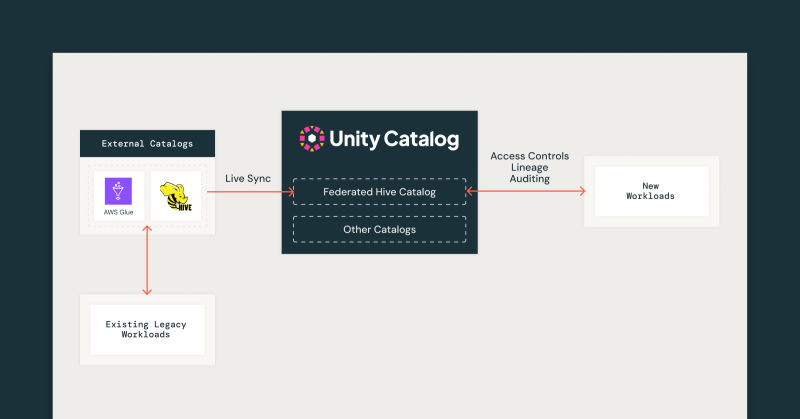
Task: Click the AWS Glue caption text
Action: coord(118,213)
